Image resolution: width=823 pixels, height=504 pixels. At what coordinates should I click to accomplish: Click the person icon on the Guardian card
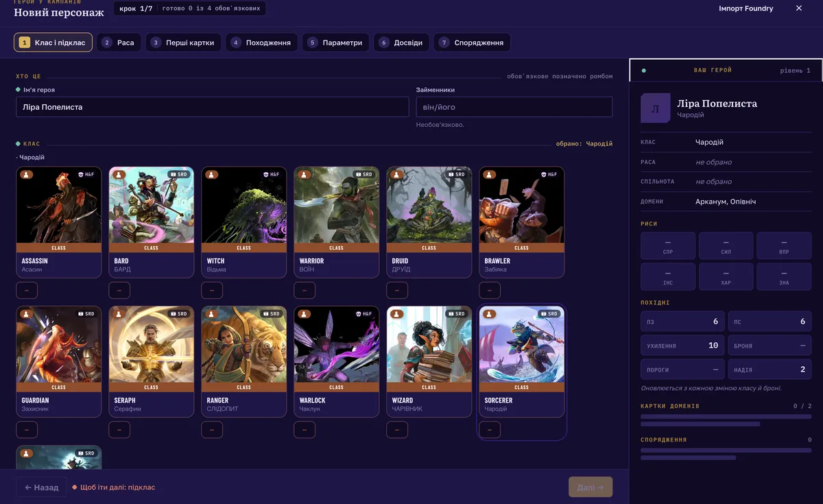[27, 314]
